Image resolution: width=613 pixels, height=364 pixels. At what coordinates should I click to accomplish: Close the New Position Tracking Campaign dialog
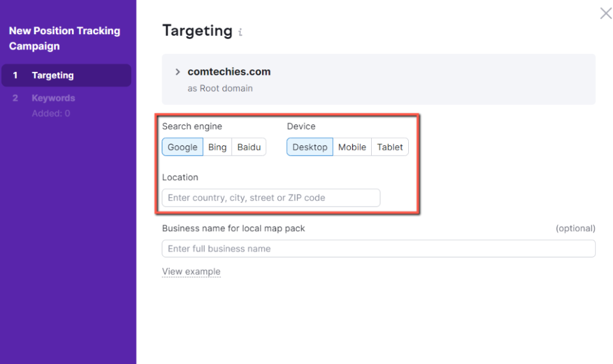tap(605, 13)
